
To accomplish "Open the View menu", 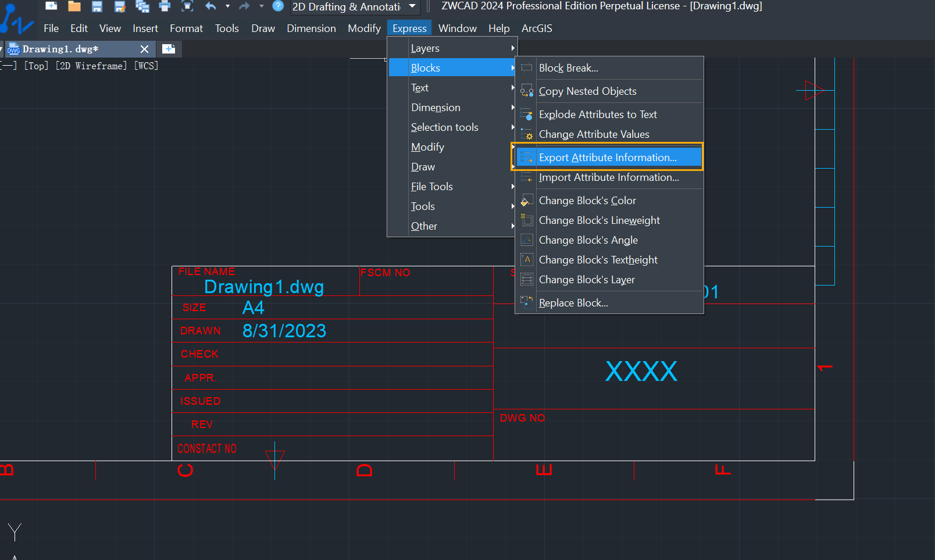I will tap(110, 28).
